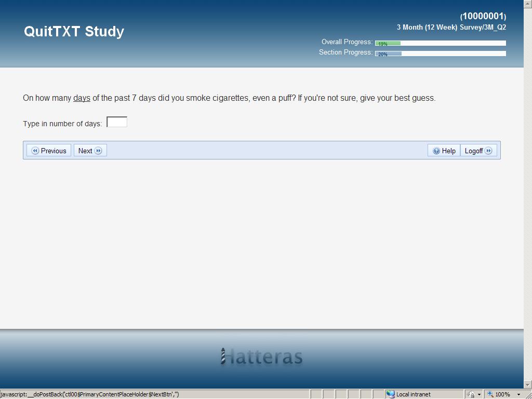Click the QuitTXT Study title
This screenshot has height=399, width=532.
click(x=74, y=31)
